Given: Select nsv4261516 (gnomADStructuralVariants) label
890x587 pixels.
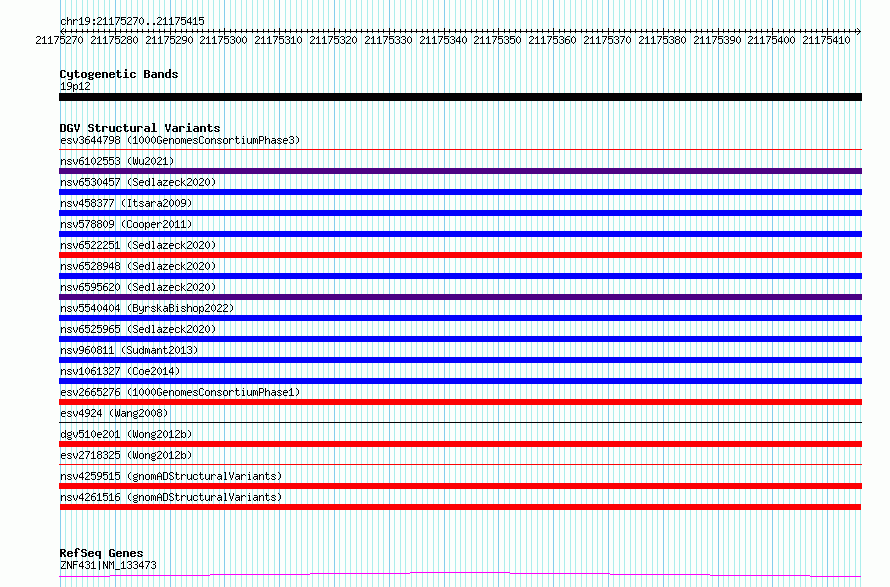Looking at the screenshot, I should tap(171, 497).
